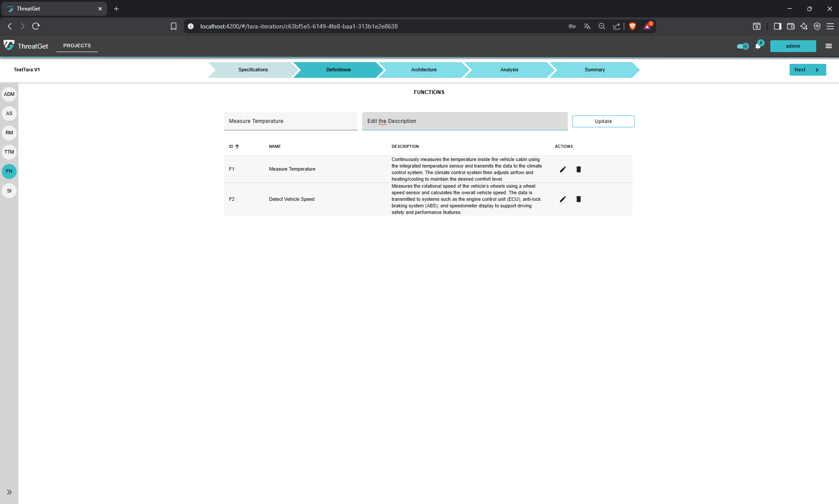Click the Next button
Viewport: 839px width, 504px height.
(x=807, y=70)
